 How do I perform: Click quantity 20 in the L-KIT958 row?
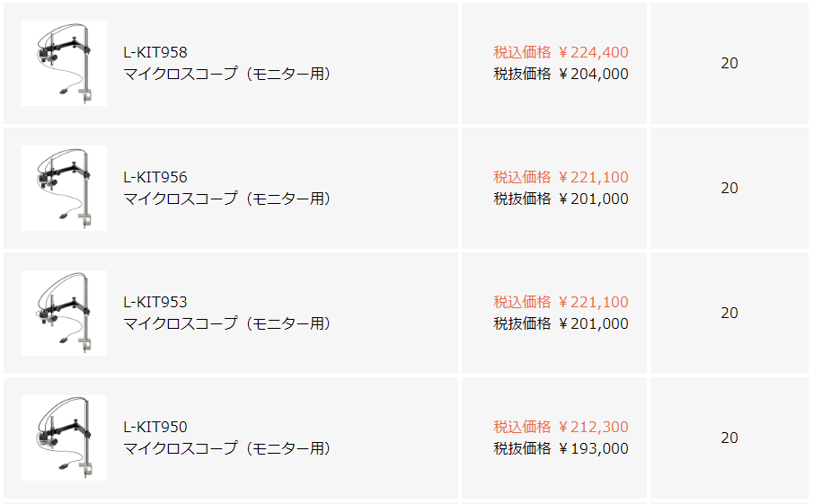click(x=730, y=64)
